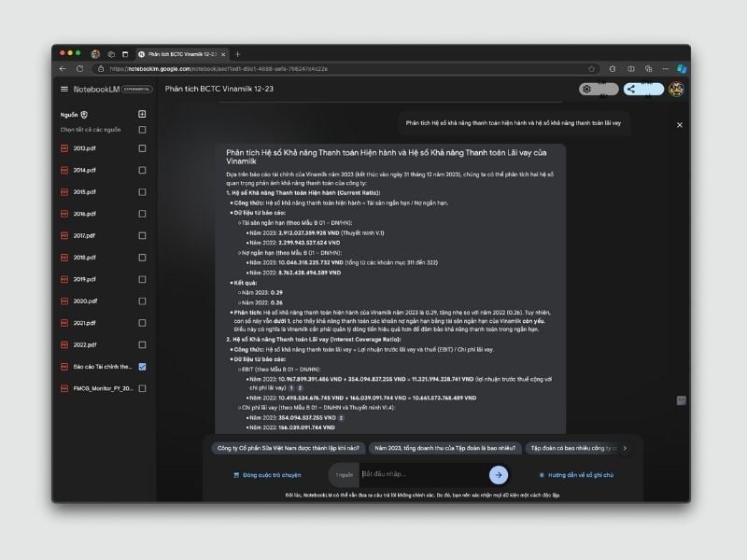Viewport: 747px width, 560px height.
Task: Expand more suggested questions with chevron
Action: click(x=625, y=448)
